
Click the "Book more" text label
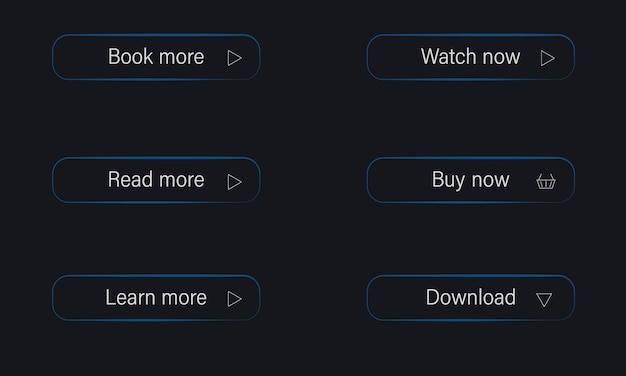pyautogui.click(x=156, y=56)
